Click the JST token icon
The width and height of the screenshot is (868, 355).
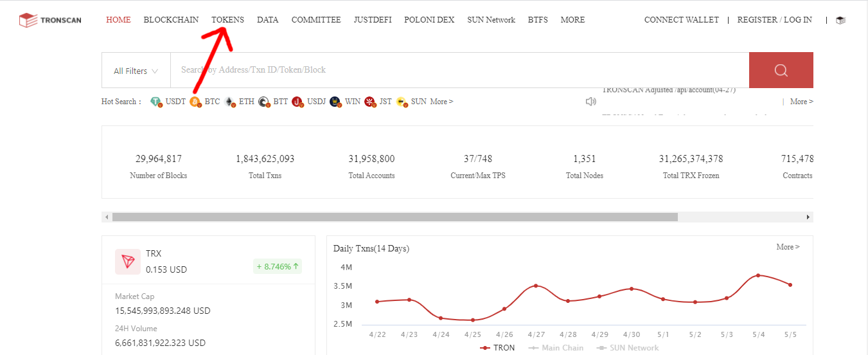click(x=370, y=102)
